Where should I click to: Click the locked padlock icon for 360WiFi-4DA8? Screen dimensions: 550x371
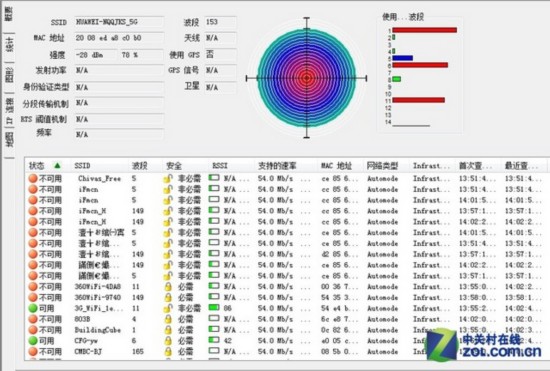pyautogui.click(x=168, y=286)
